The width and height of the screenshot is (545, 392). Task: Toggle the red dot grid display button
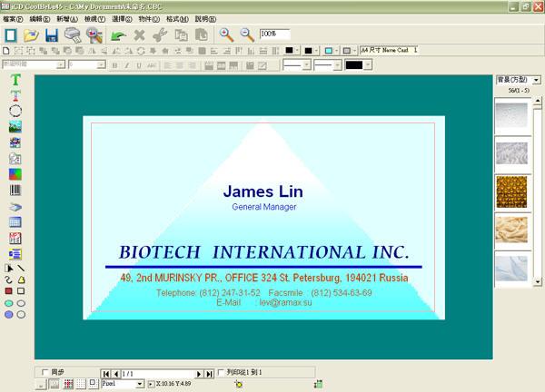(x=68, y=384)
